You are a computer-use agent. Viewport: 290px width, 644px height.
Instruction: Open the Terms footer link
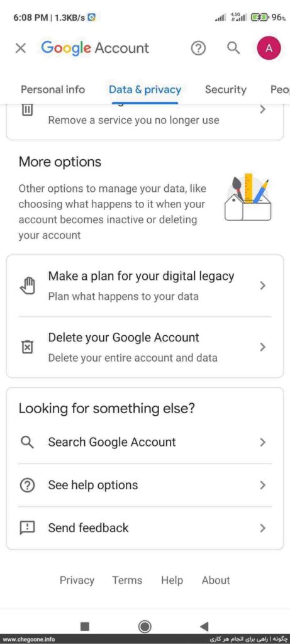click(127, 580)
